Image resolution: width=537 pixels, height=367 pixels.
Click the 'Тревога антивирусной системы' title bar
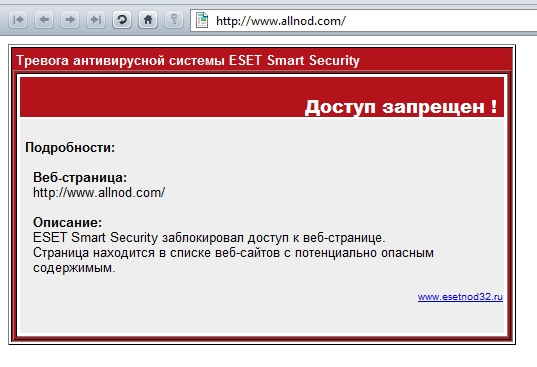pos(262,60)
